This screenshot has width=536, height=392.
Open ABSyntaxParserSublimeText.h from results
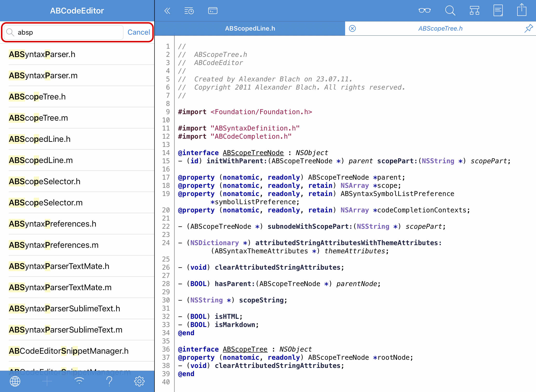(77, 308)
